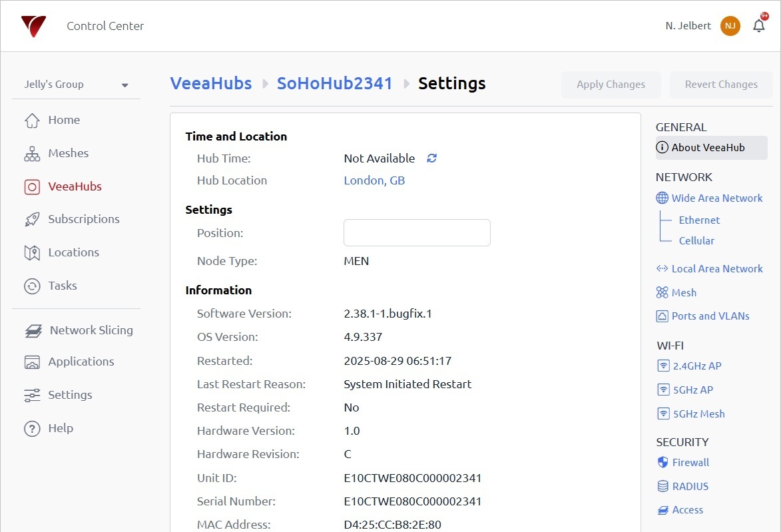
Task: Click the Ports and VLANs icon
Action: (x=662, y=316)
